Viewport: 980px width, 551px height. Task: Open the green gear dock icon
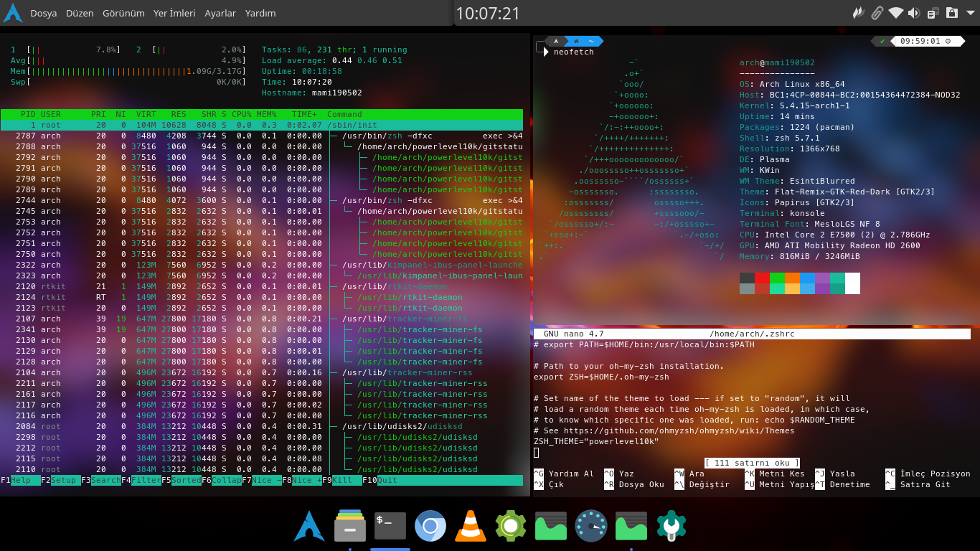(x=511, y=526)
